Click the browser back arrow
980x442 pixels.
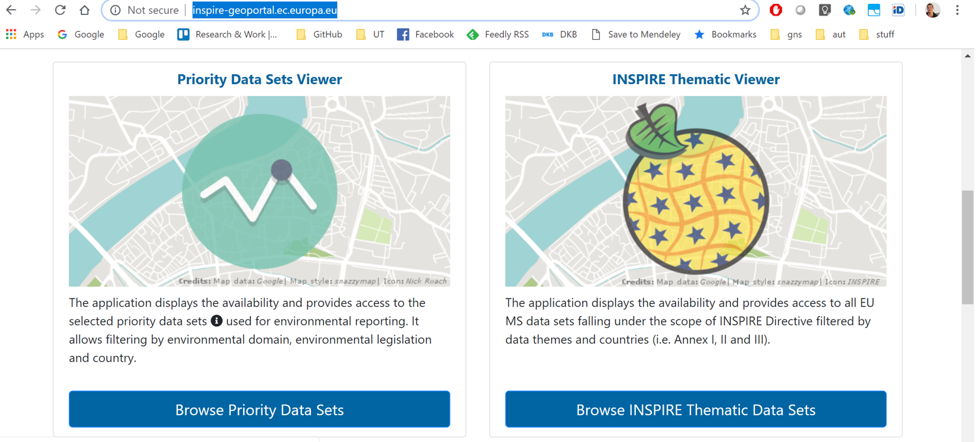11,10
